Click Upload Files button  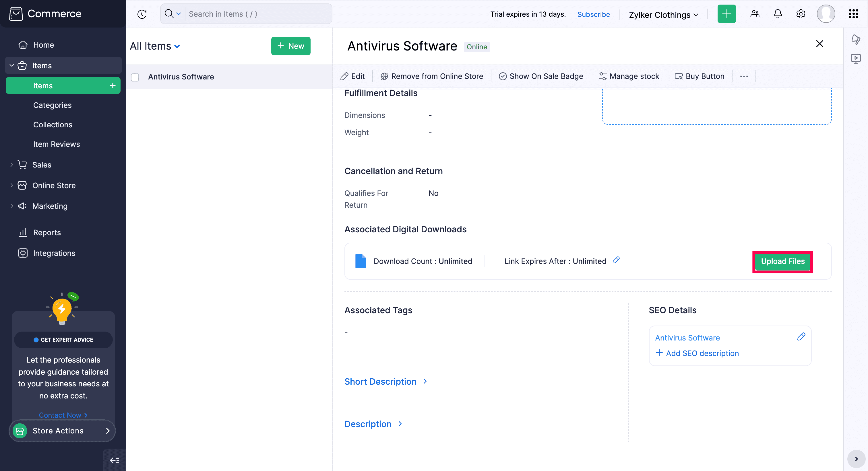[782, 261]
